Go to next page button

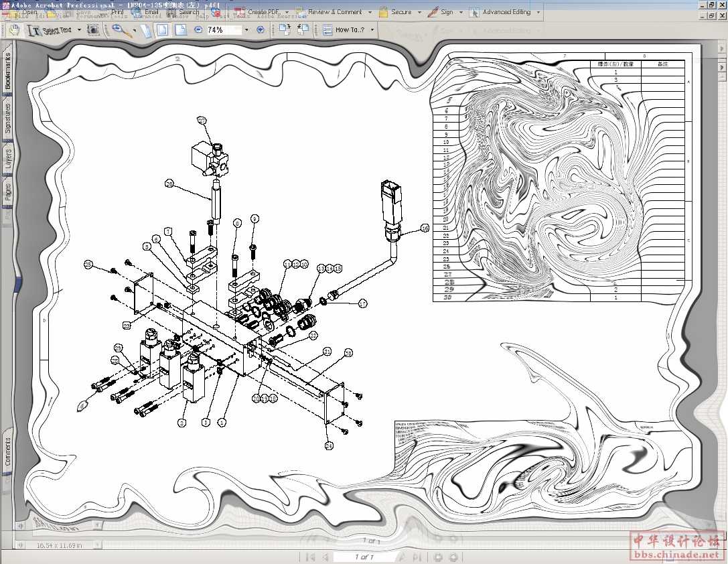pyautogui.click(x=402, y=557)
